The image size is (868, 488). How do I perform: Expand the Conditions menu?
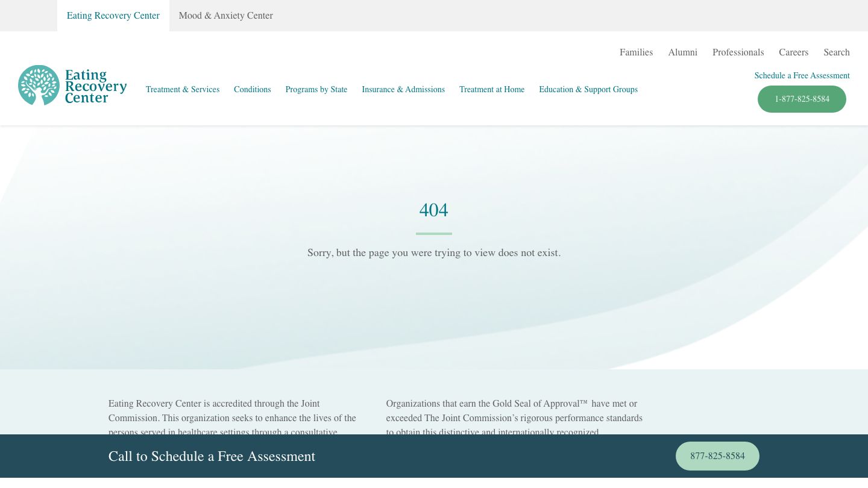coord(252,90)
